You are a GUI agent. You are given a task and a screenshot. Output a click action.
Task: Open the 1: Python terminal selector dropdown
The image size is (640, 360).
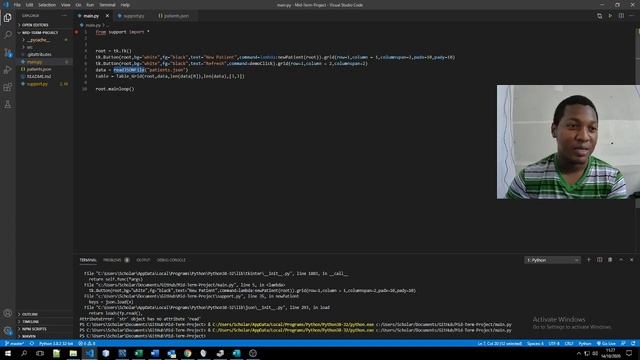[552, 260]
